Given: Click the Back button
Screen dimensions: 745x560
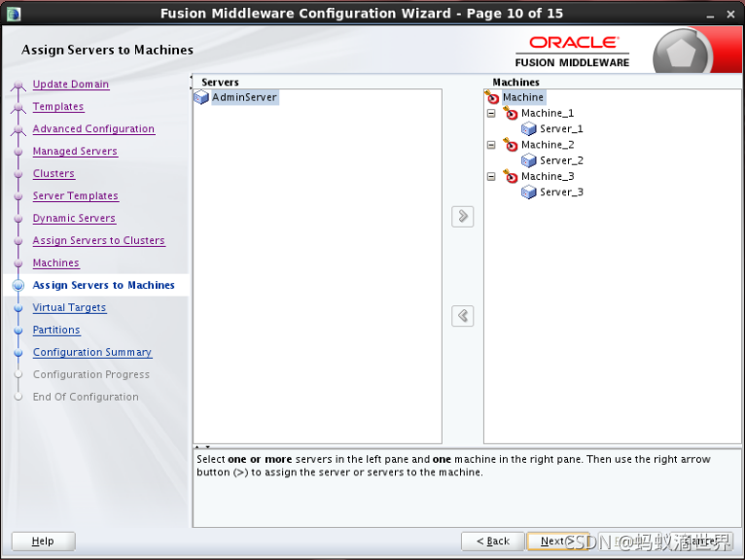Looking at the screenshot, I should pyautogui.click(x=493, y=541).
